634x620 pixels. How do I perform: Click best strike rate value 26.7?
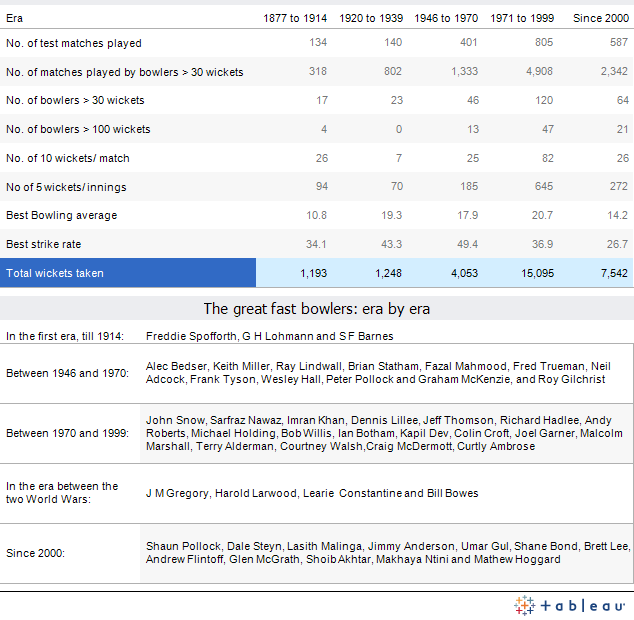pos(617,244)
